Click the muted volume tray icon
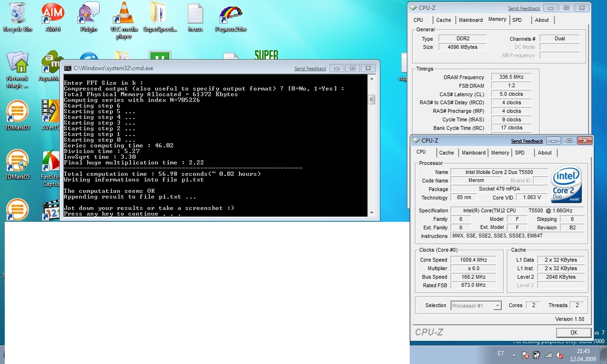The width and height of the screenshot is (607, 364). coord(560,355)
